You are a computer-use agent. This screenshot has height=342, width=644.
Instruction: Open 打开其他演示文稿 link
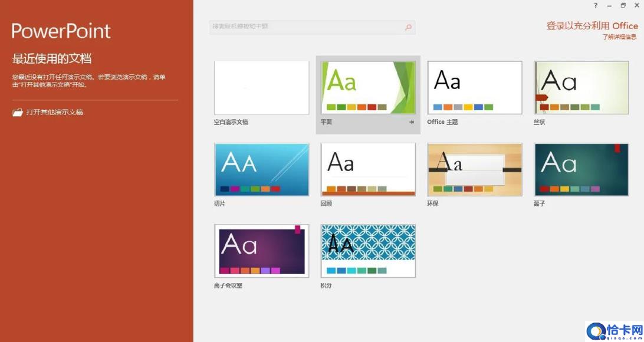(x=54, y=112)
